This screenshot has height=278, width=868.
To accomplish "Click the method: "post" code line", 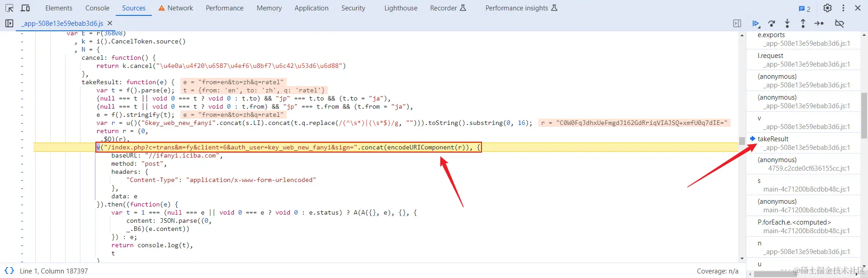I will coord(139,163).
